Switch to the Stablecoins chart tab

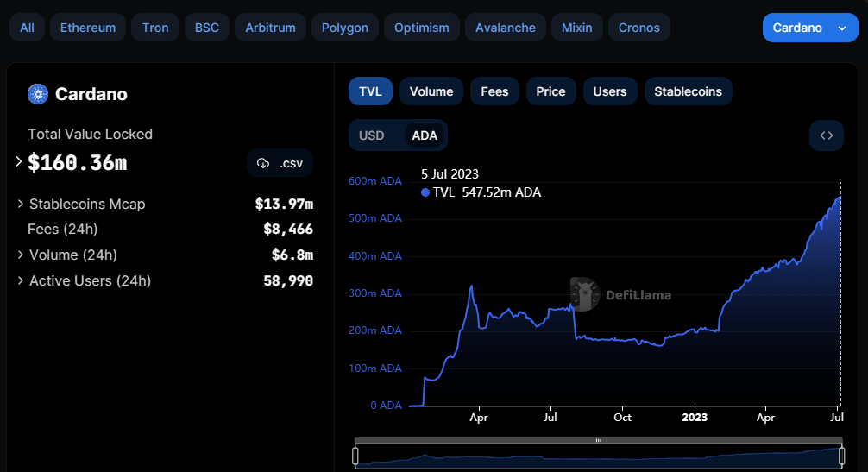tap(688, 91)
